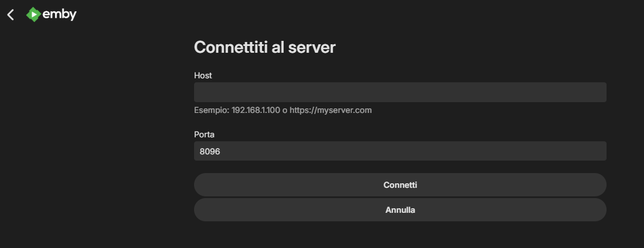Click the 192.168.1.100 example address
This screenshot has height=248, width=644.
(256, 110)
